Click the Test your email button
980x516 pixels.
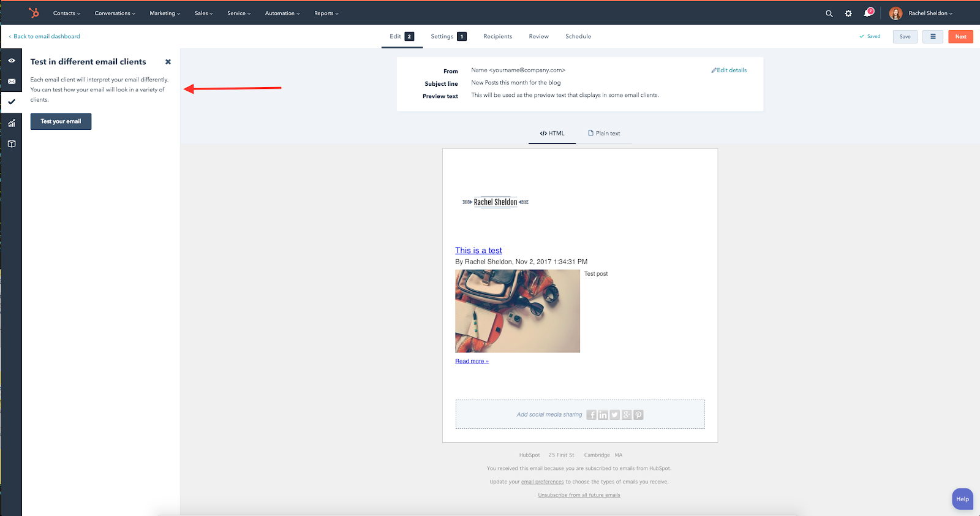[x=61, y=121]
